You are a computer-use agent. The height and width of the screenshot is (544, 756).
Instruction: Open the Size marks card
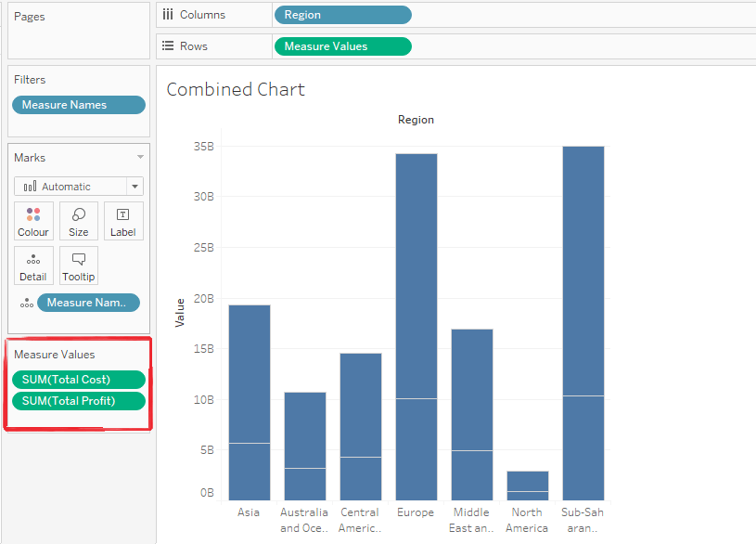[79, 221]
